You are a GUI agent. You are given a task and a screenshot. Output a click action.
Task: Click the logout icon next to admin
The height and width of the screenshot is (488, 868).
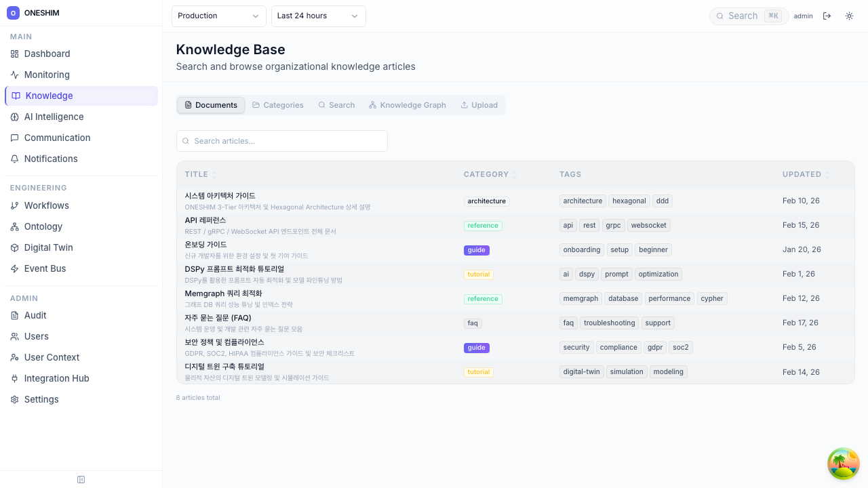pos(827,16)
